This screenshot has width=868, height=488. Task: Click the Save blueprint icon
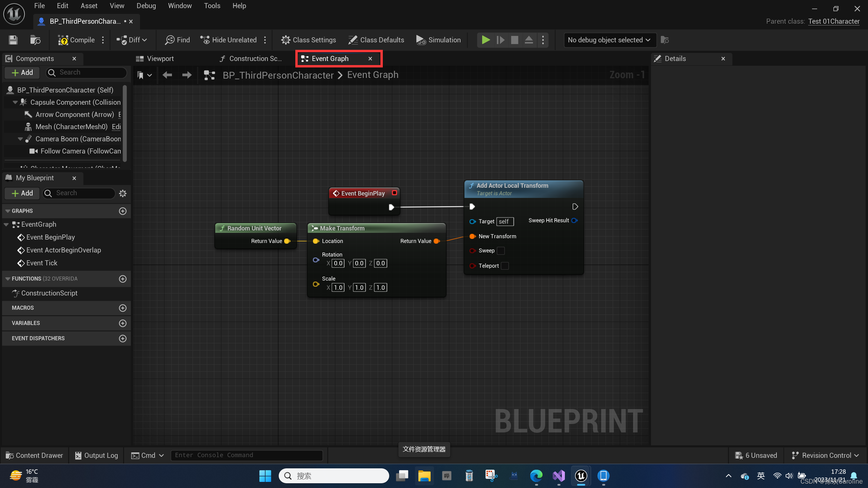tap(13, 40)
